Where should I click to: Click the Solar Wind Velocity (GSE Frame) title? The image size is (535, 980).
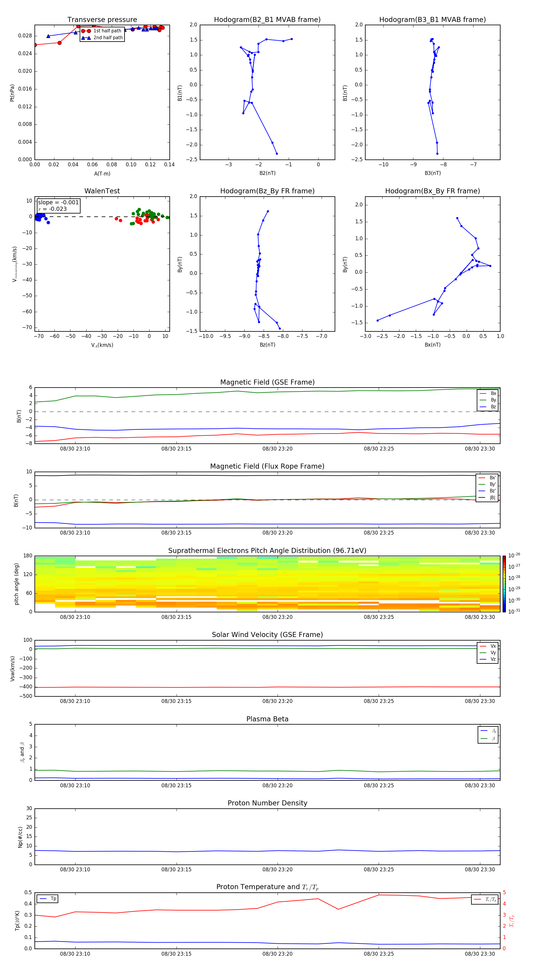pyautogui.click(x=267, y=635)
